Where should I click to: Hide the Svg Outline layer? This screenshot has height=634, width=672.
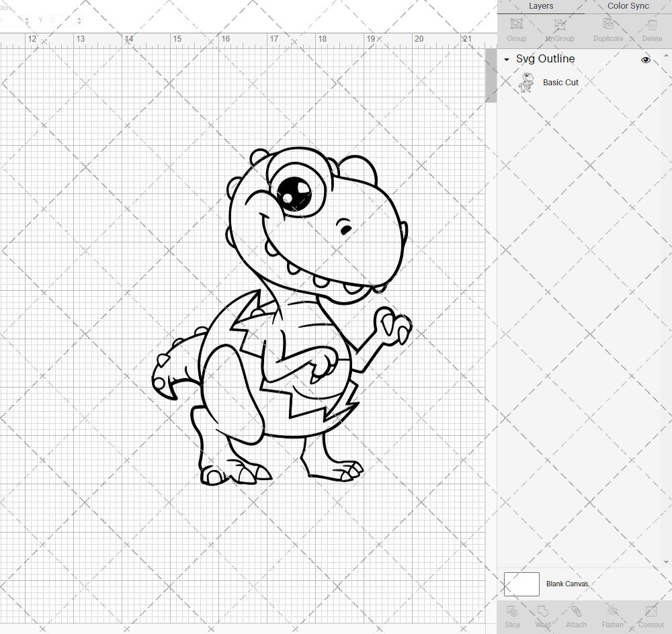coord(646,60)
